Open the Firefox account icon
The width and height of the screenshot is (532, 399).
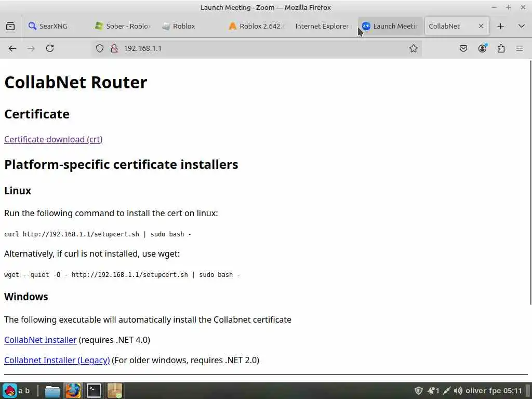(x=482, y=48)
